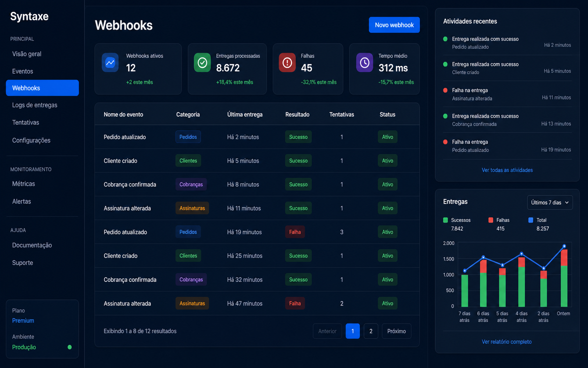Click the Tempo médio clock icon
588x368 pixels.
365,63
